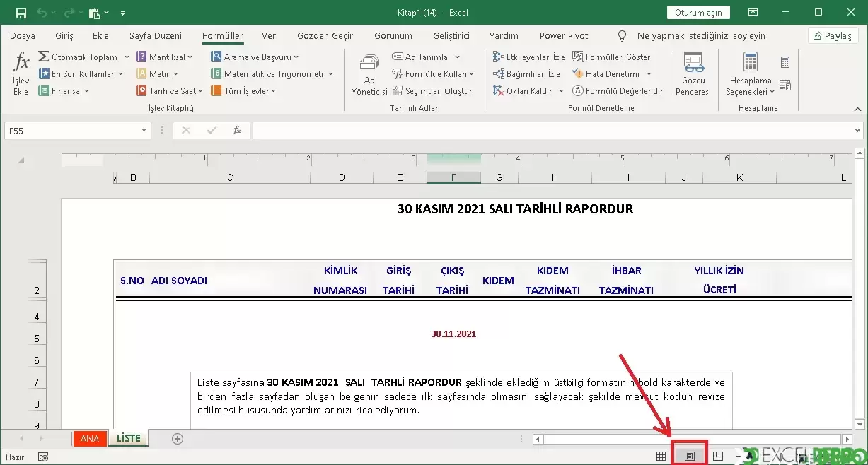Click the horizontal scrollbar right arrow

click(846, 439)
